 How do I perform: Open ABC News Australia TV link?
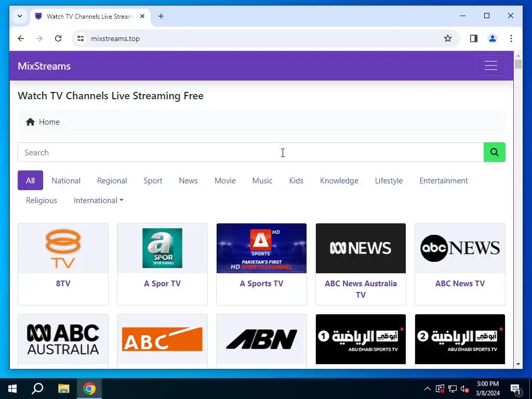361,289
